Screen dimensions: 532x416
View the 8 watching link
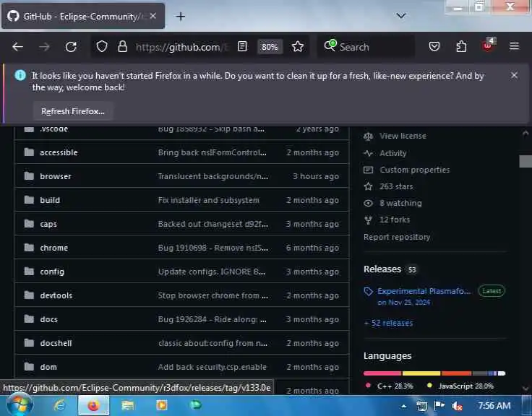[x=400, y=203]
